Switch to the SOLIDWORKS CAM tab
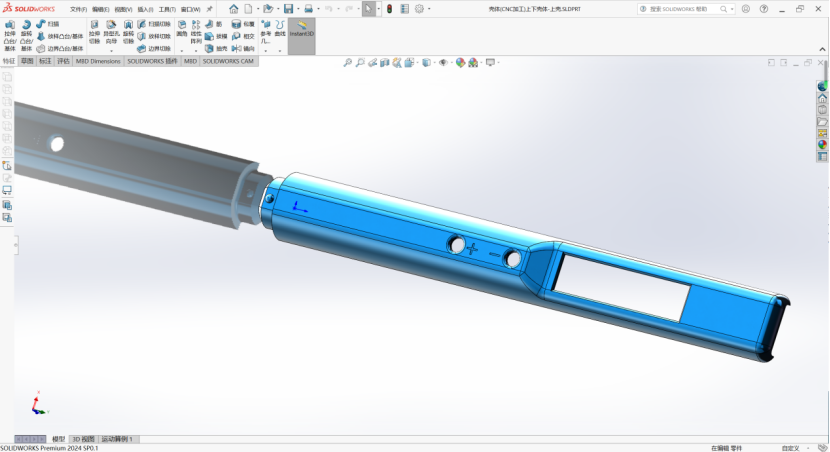The width and height of the screenshot is (830, 452). (x=228, y=61)
